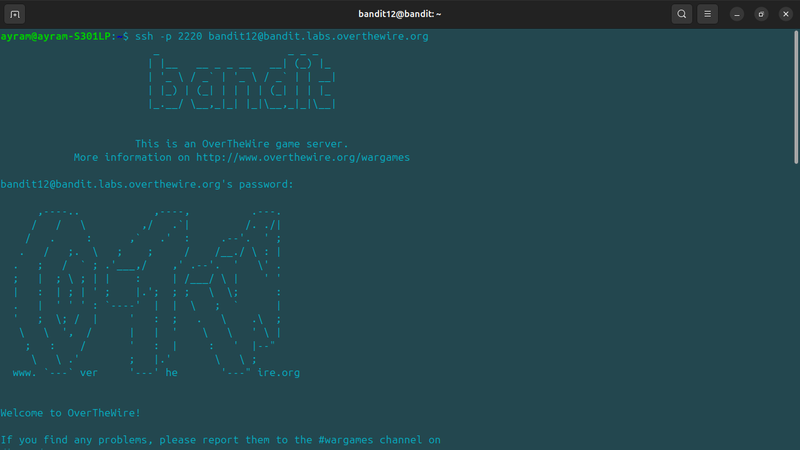The image size is (800, 450).
Task: Open a new terminal tab
Action: pyautogui.click(x=18, y=14)
